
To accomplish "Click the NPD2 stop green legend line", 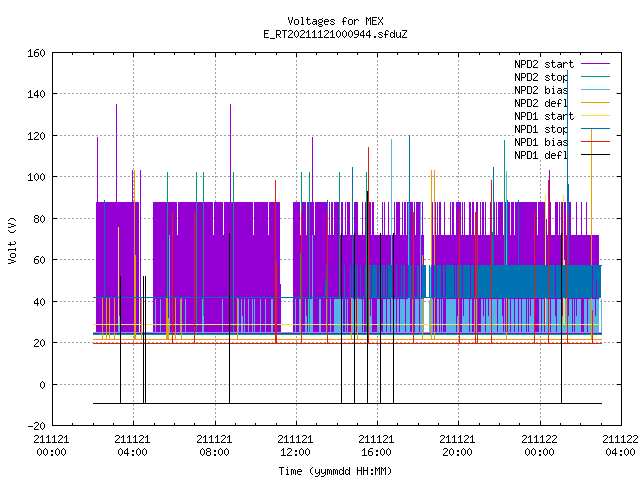I will 595,77.
